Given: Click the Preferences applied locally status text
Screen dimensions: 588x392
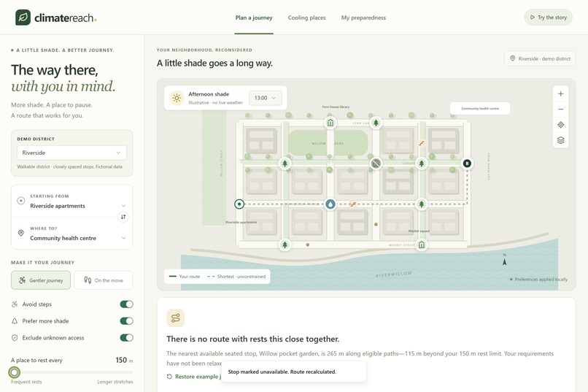Looking at the screenshot, I should 538,280.
